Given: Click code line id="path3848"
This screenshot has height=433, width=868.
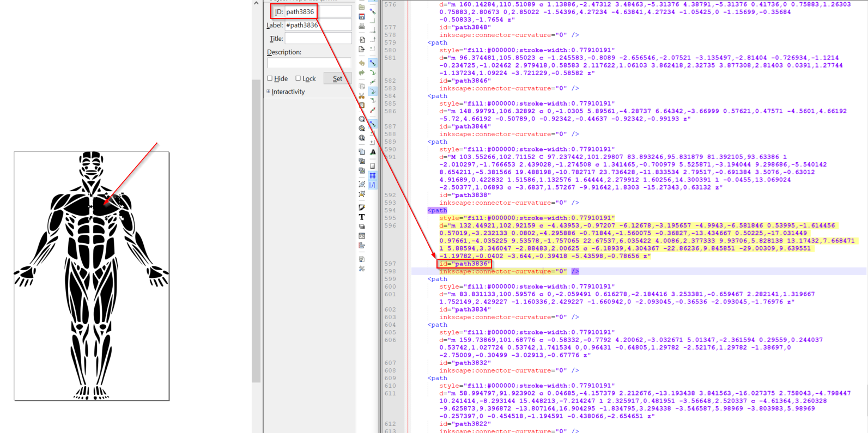Looking at the screenshot, I should tap(465, 27).
